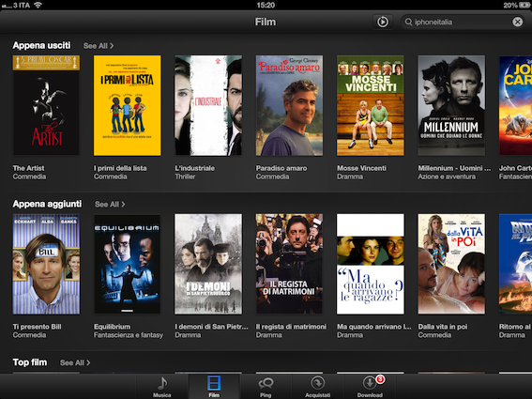Open Mosse Vincenti poster
This screenshot has height=399, width=532.
point(371,105)
